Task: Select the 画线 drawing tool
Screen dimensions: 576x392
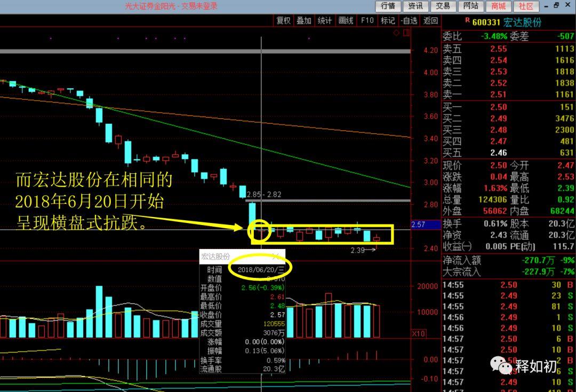Action: 346,21
